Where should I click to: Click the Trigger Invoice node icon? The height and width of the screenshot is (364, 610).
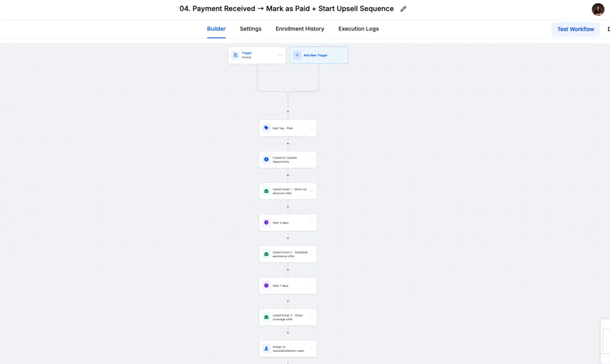[x=235, y=55]
